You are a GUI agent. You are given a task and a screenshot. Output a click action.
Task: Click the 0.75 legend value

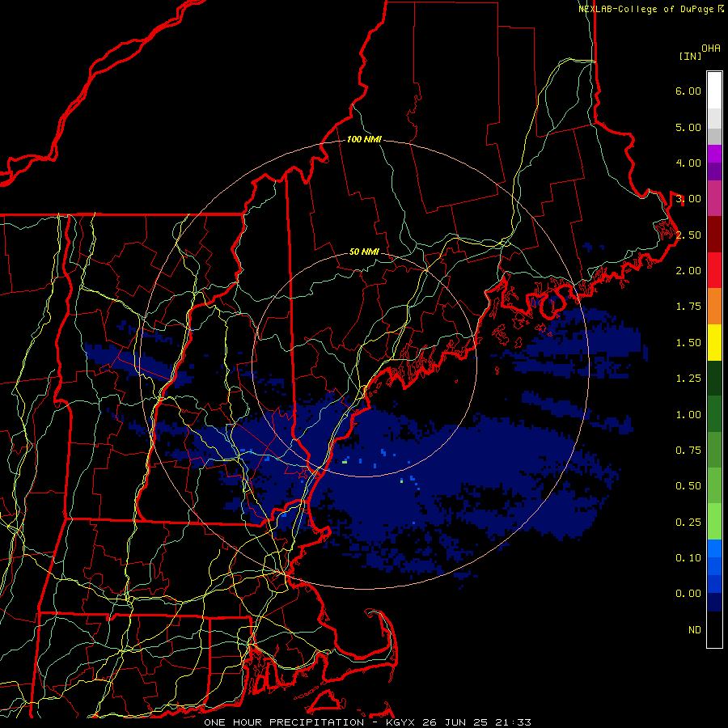pyautogui.click(x=688, y=451)
